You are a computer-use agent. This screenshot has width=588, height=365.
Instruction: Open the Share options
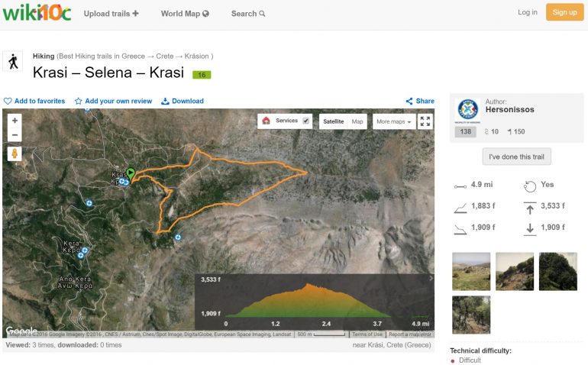click(420, 101)
